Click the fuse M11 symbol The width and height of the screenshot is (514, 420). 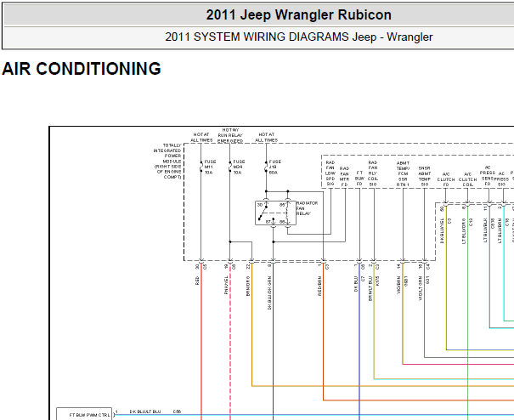pos(201,167)
